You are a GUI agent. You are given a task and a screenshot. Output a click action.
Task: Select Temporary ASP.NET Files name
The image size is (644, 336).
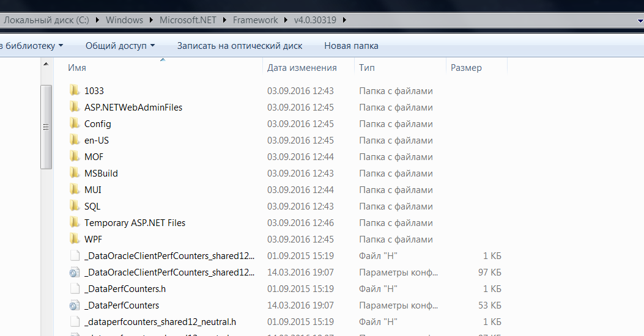pos(135,223)
